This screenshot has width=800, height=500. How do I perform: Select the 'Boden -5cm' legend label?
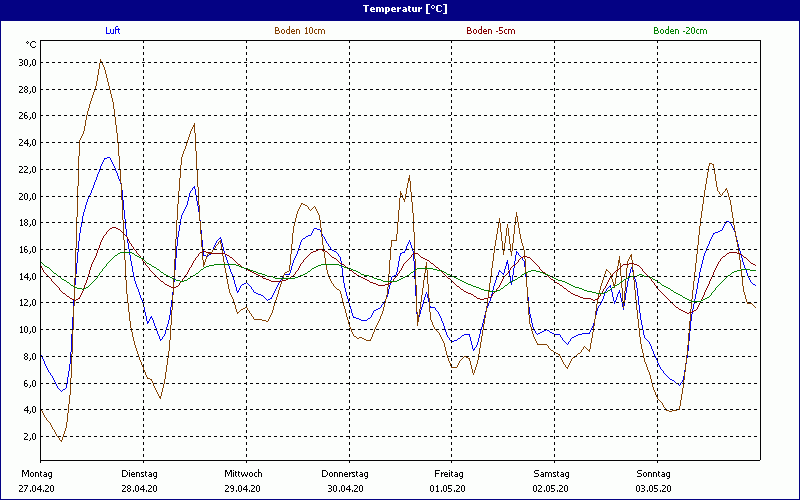coord(491,31)
